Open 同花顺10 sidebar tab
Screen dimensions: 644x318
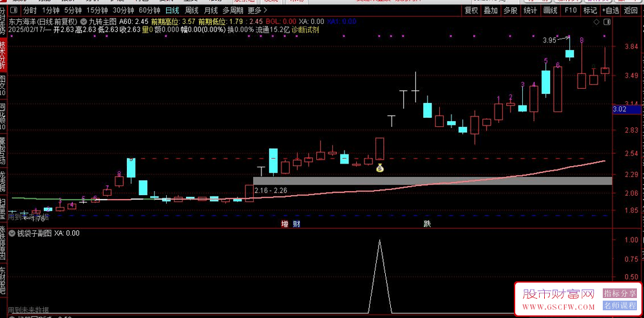[3, 117]
